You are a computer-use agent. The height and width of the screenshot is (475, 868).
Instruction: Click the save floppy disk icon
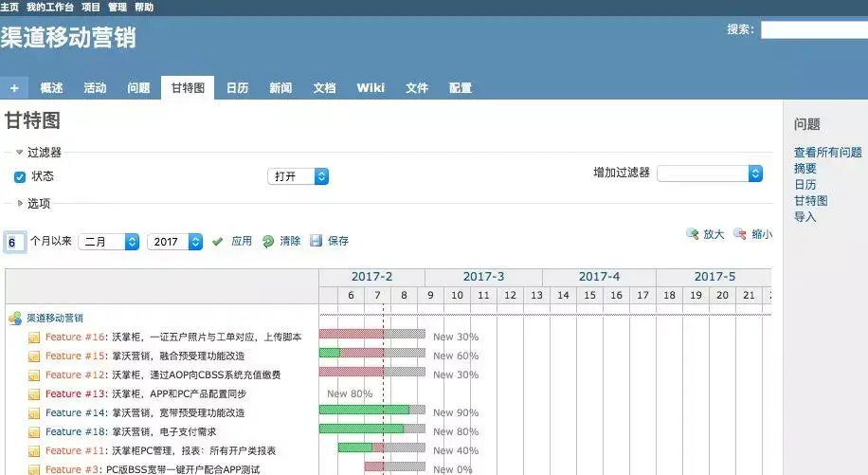point(316,241)
